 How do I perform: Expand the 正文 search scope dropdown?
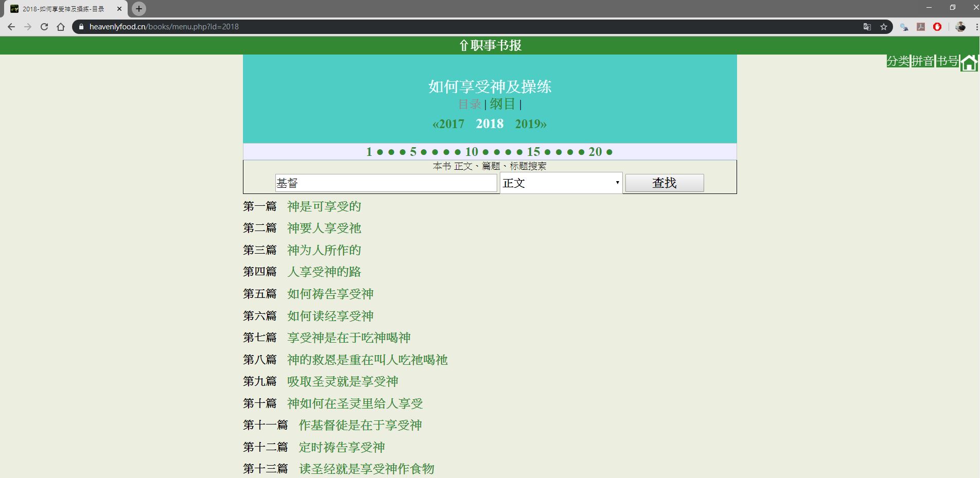pos(561,183)
